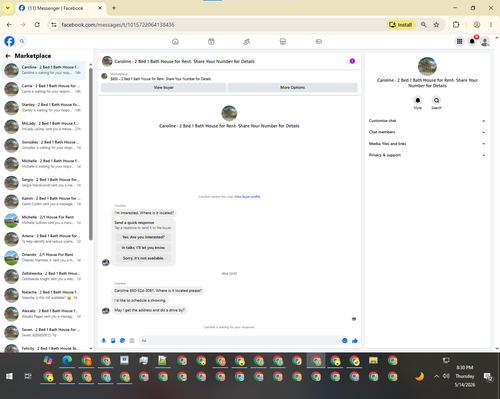
Task: Open the Gaming icon in top nav
Action: click(x=318, y=42)
